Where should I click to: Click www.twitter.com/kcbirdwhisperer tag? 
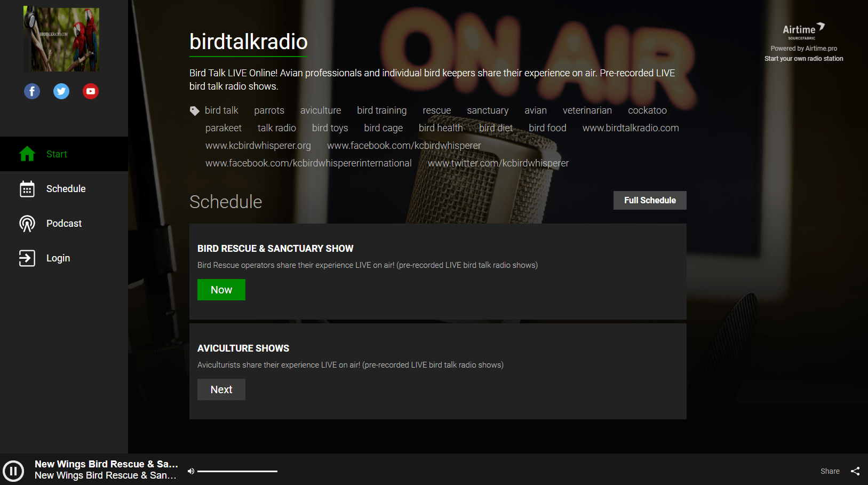click(x=498, y=163)
